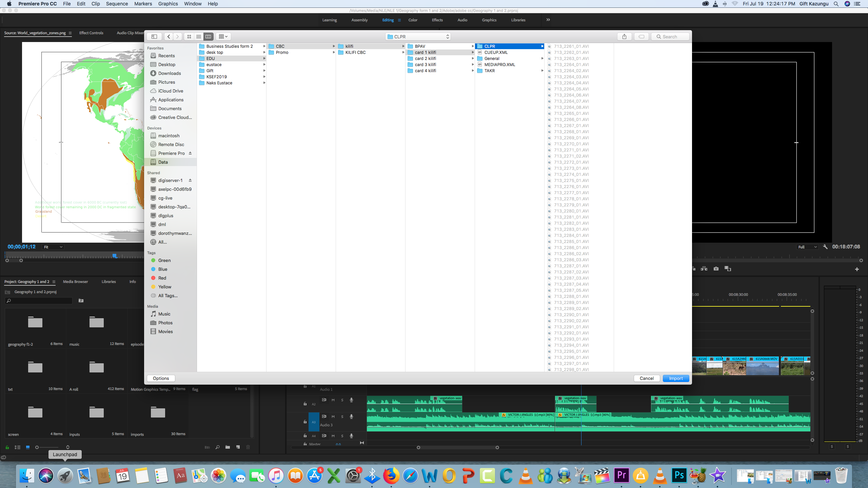Open the Full playback resolution dropdown
This screenshot has width=868, height=488.
point(807,247)
